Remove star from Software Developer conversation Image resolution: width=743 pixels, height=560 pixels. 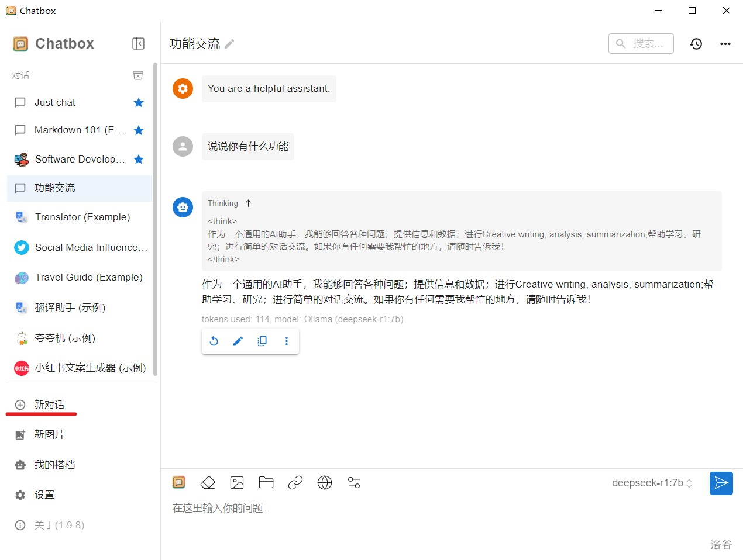pos(139,160)
